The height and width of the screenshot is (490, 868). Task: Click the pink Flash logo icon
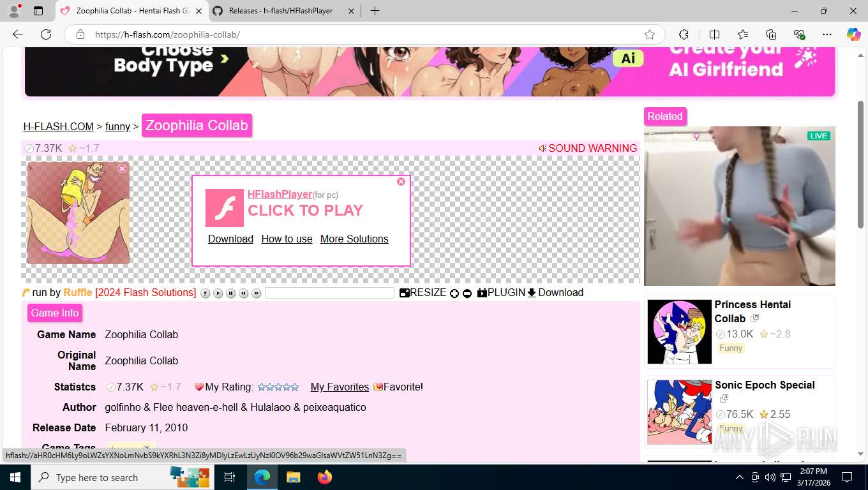(x=225, y=208)
